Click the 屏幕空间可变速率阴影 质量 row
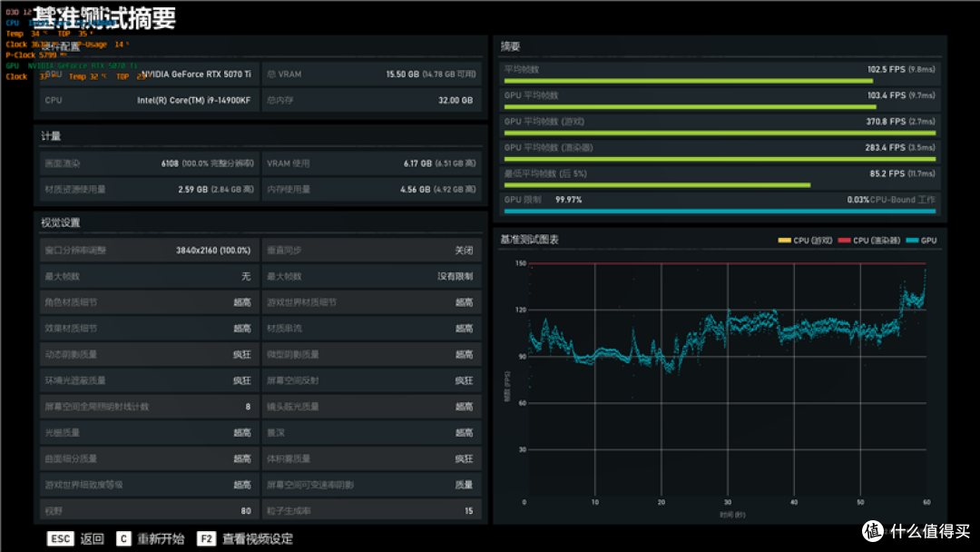 [371, 485]
